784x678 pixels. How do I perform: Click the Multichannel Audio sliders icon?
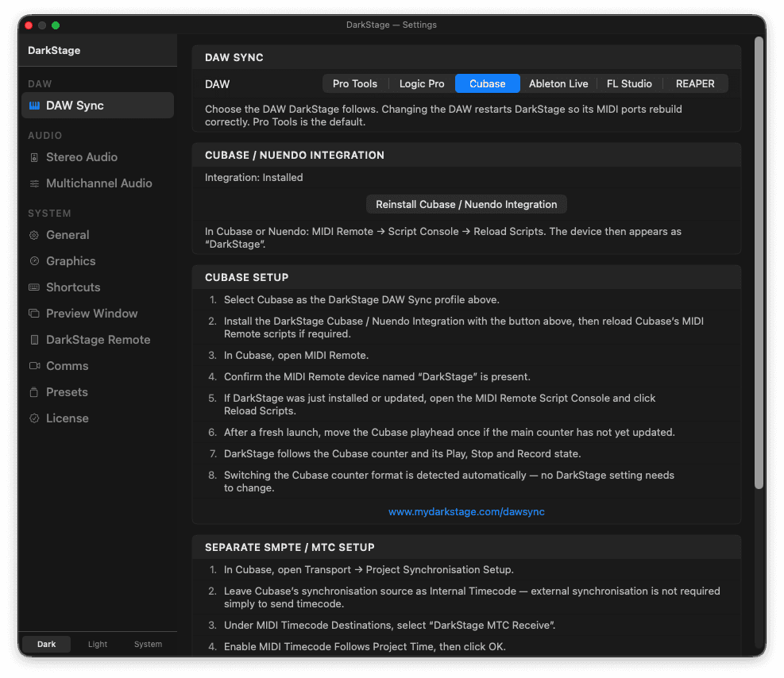click(x=34, y=183)
